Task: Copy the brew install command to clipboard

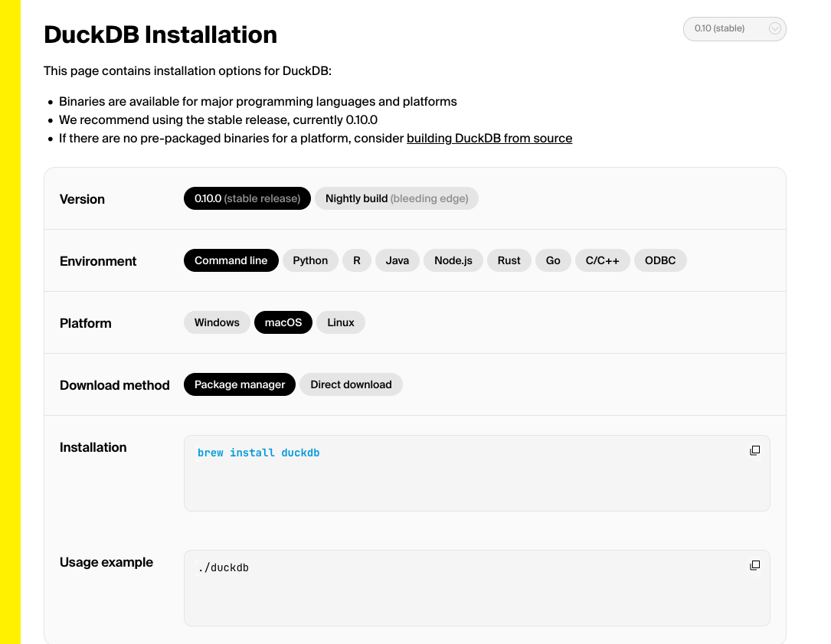Action: [x=755, y=450]
